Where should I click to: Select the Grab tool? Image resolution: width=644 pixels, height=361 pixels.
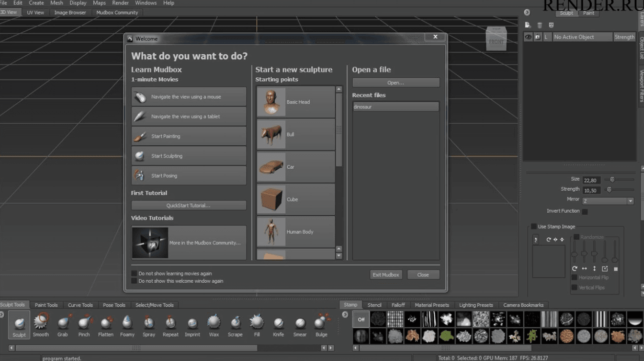[63, 325]
